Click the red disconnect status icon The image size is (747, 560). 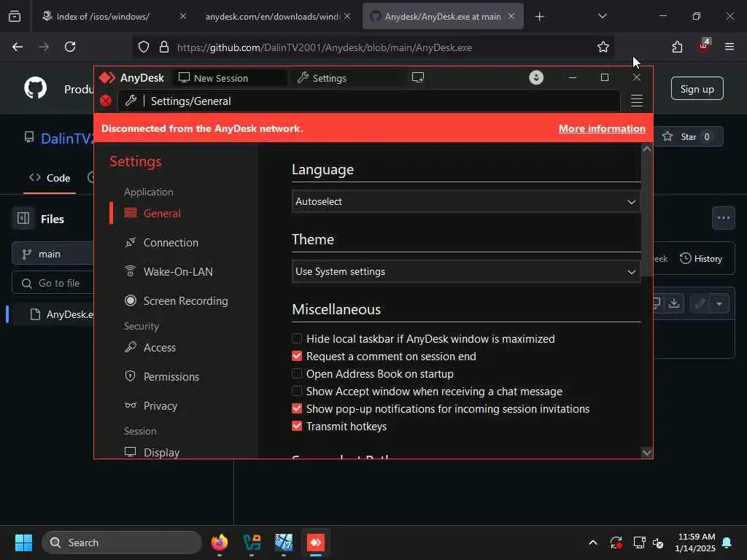(106, 101)
